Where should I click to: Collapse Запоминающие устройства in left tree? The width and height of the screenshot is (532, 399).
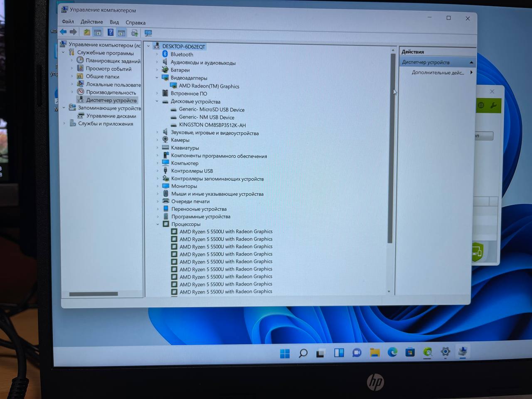64,108
